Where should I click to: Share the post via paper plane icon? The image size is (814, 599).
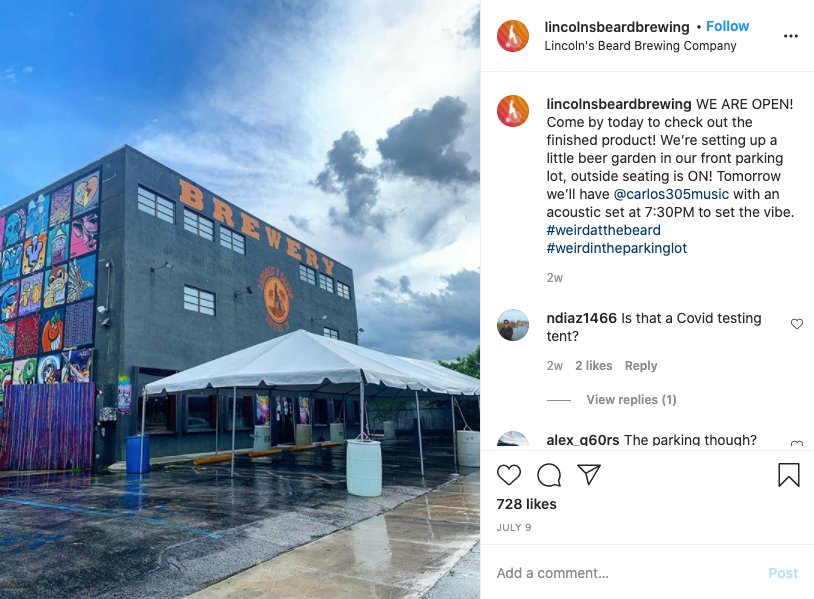tap(589, 474)
